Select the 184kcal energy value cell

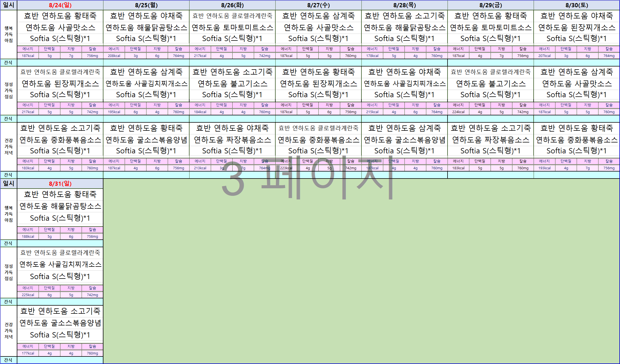[x=200, y=112]
